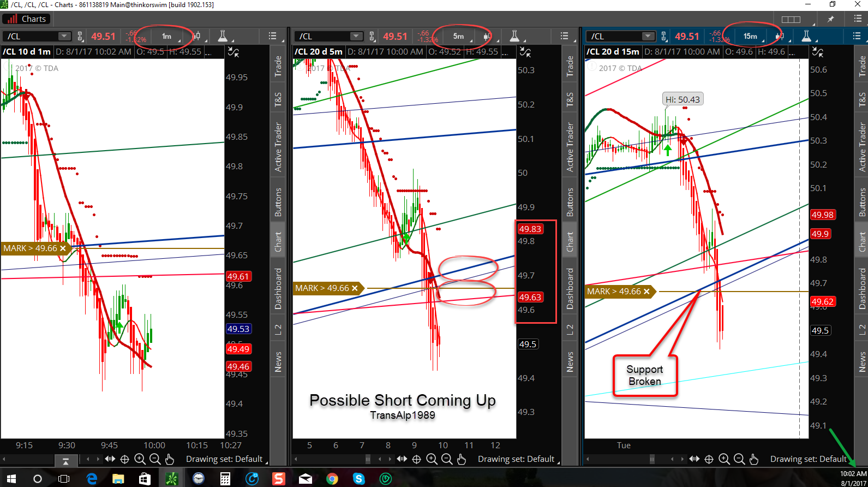Open studies flask icon in 1m chart
Image resolution: width=868 pixels, height=487 pixels.
pyautogui.click(x=223, y=36)
